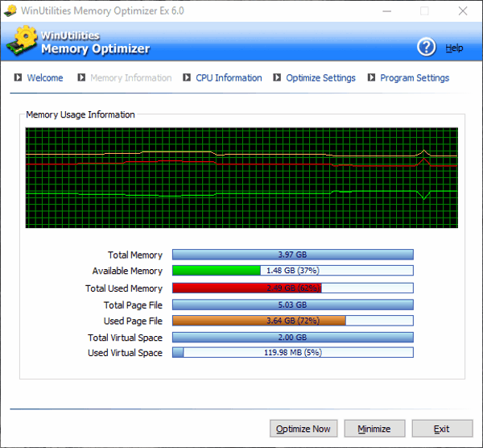Click the Used Page File label
Image resolution: width=483 pixels, height=448 pixels.
click(x=133, y=321)
